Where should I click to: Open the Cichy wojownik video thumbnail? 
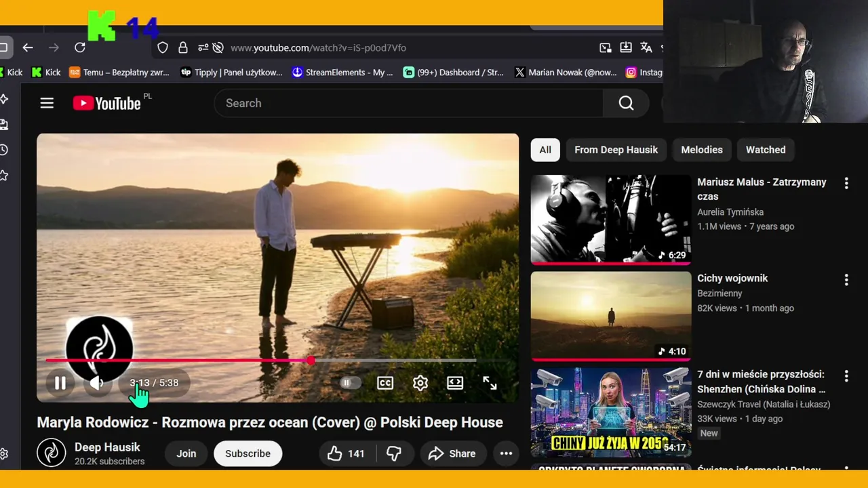click(x=610, y=316)
